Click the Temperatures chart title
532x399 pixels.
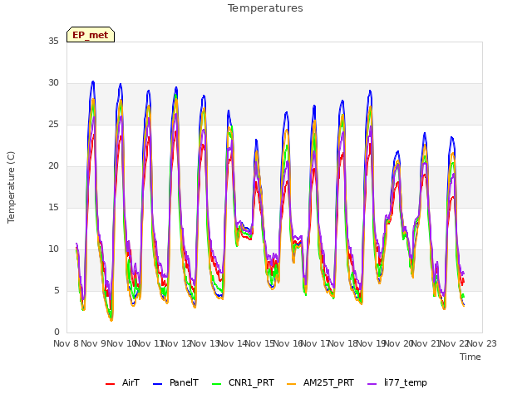[265, 8]
